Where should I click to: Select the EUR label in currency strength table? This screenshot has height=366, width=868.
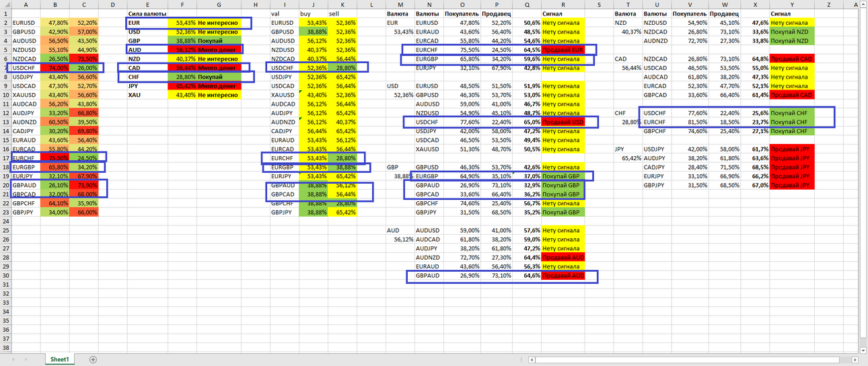point(147,23)
